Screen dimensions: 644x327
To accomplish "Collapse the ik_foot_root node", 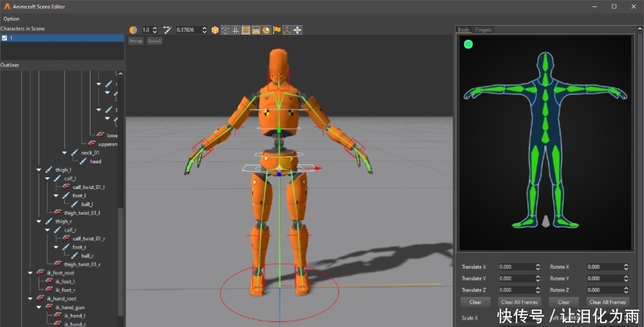I will 30,273.
